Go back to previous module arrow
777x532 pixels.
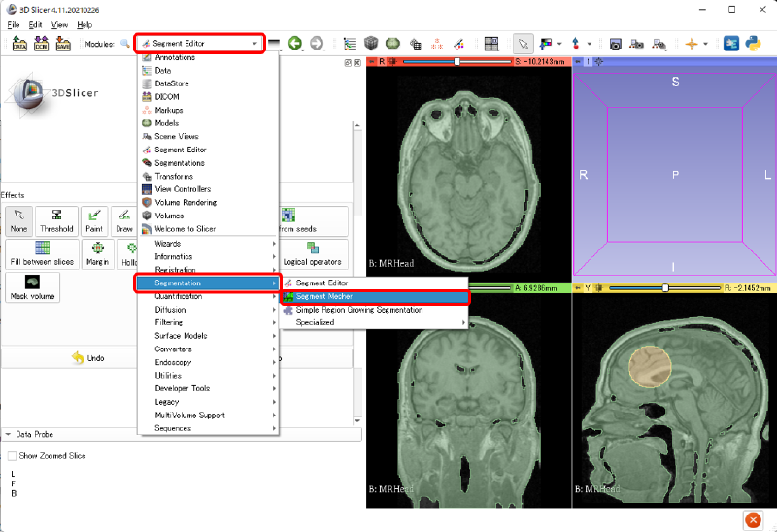point(294,44)
